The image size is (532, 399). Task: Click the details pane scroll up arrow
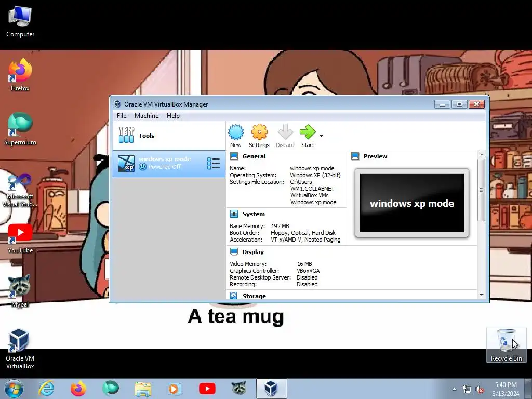tap(481, 154)
